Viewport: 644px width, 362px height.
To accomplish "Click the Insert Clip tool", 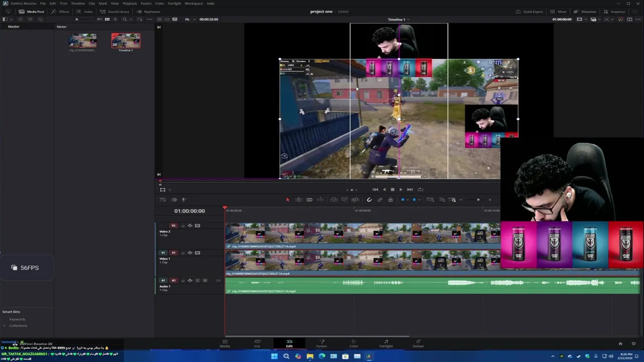I will [x=334, y=200].
